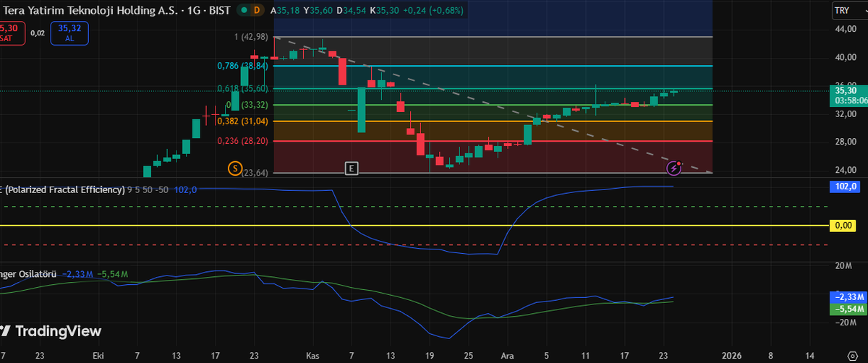
Task: Open the TradingView logo link
Action: [50, 331]
